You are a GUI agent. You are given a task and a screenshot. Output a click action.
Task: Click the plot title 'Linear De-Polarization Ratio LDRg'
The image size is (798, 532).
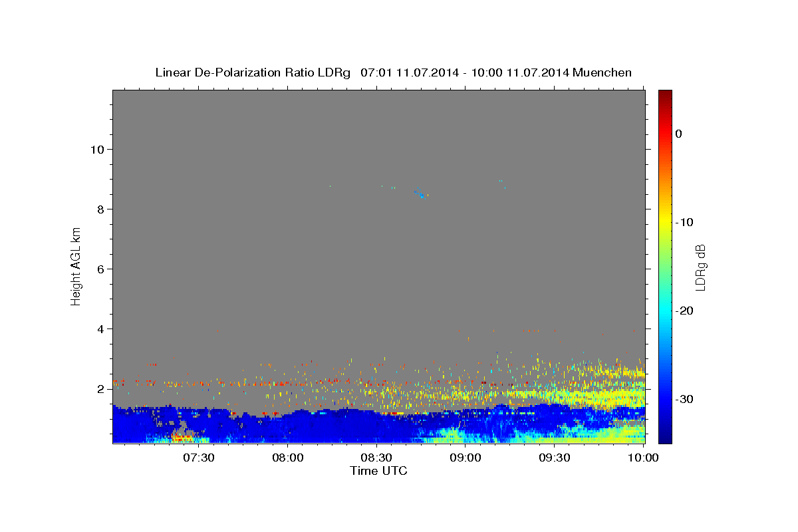[x=252, y=72]
